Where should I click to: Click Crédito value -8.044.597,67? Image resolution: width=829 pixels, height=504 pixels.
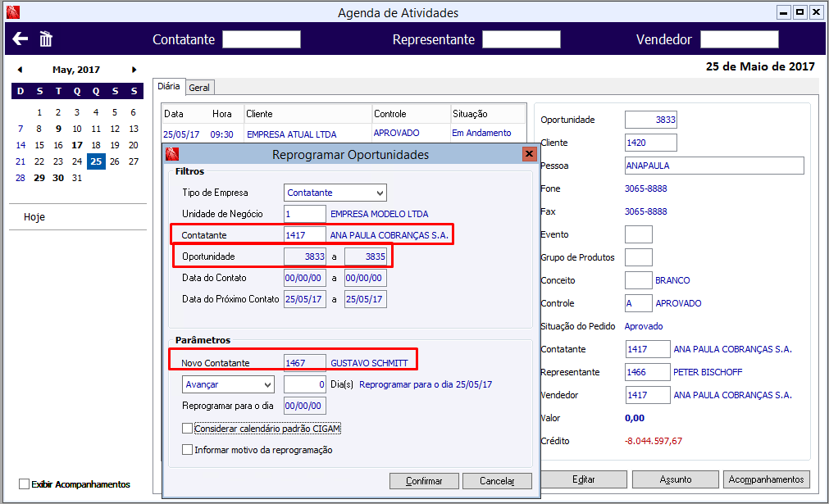point(654,441)
